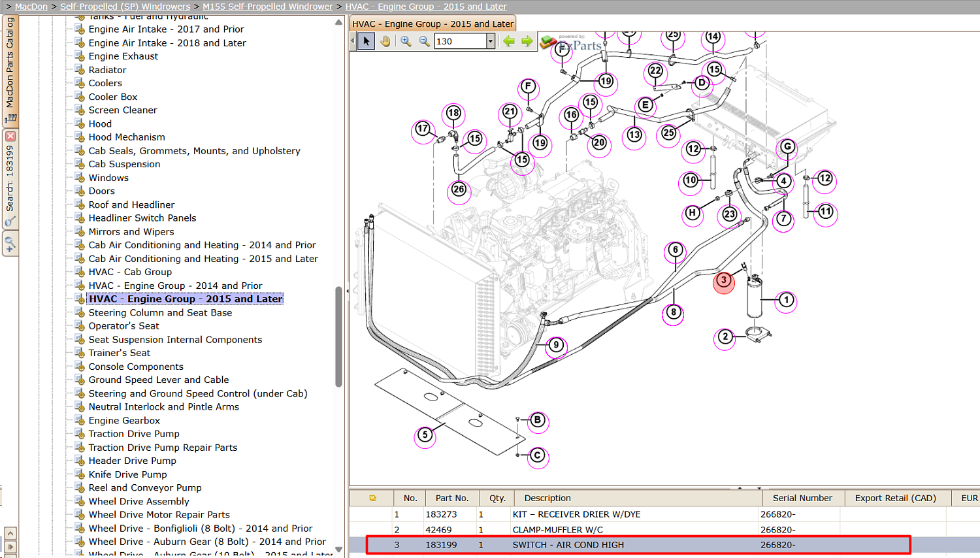Open HVAC - Cab Group in the tree
Viewport: 980px width, 558px height.
click(130, 272)
